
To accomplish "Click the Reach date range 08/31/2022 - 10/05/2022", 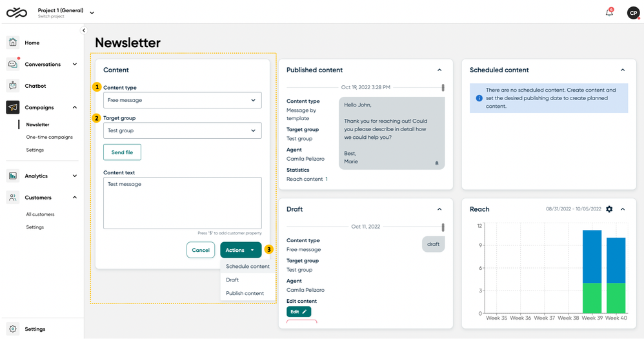I will click(x=574, y=209).
